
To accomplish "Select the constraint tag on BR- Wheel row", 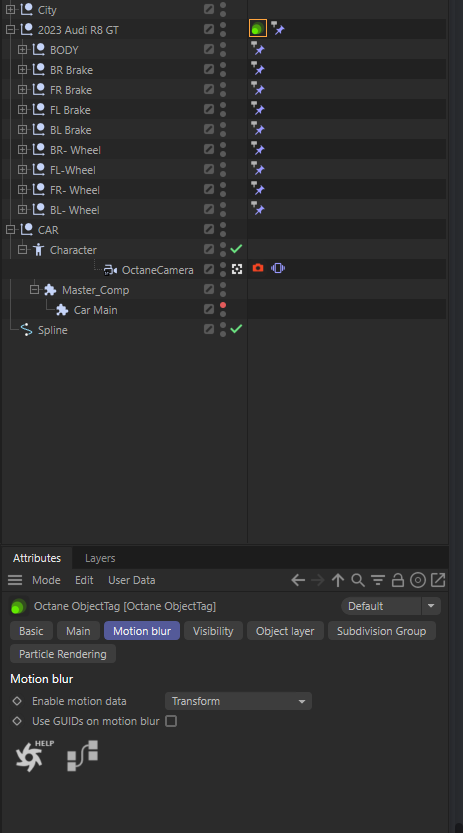I will click(x=258, y=149).
